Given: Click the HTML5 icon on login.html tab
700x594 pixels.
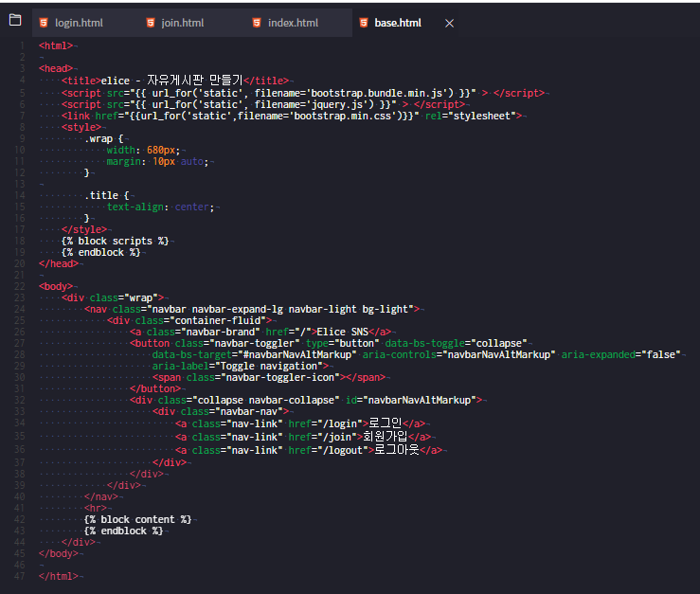Looking at the screenshot, I should tap(44, 23).
